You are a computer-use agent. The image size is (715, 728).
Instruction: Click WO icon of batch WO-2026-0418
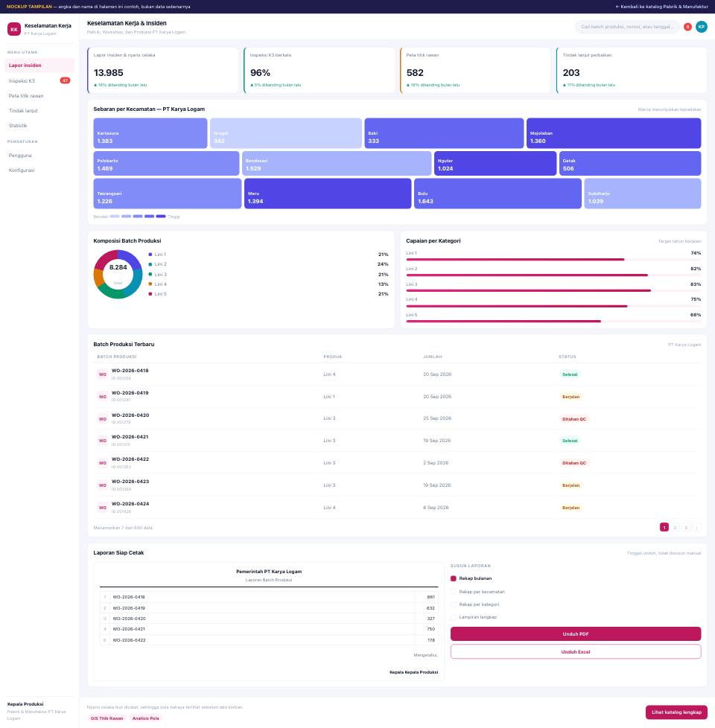(103, 374)
